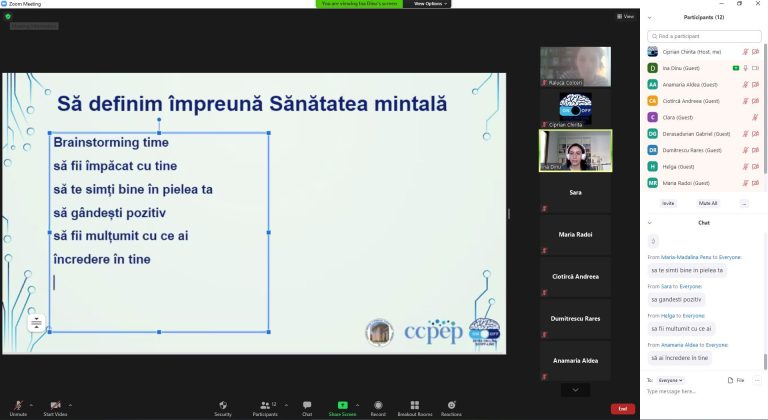Open the chat recipient Everyone dropdown
The image size is (768, 420).
(671, 380)
